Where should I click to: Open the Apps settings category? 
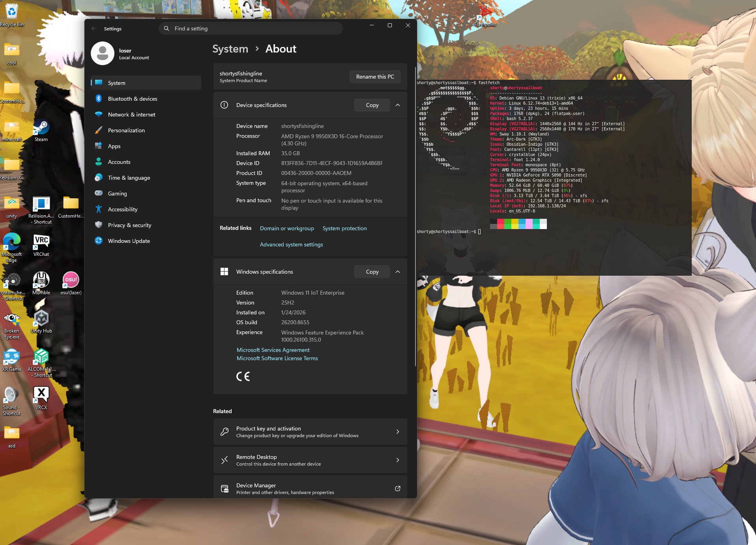pyautogui.click(x=146, y=146)
